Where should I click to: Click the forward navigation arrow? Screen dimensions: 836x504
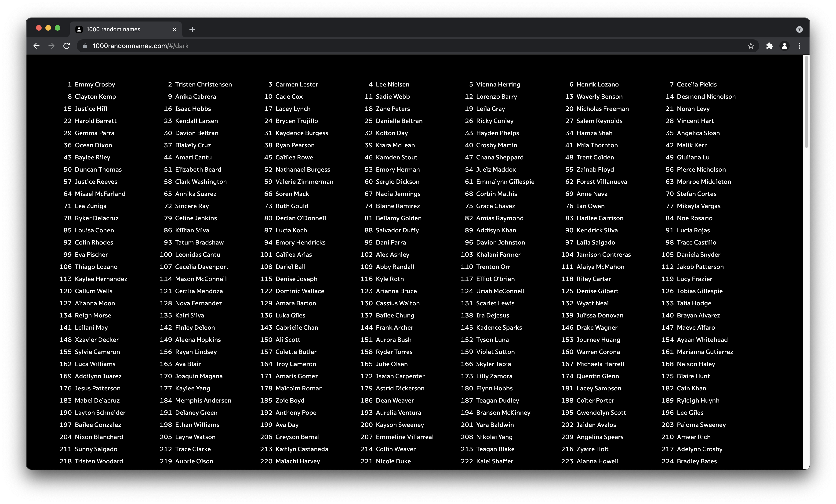pyautogui.click(x=51, y=46)
